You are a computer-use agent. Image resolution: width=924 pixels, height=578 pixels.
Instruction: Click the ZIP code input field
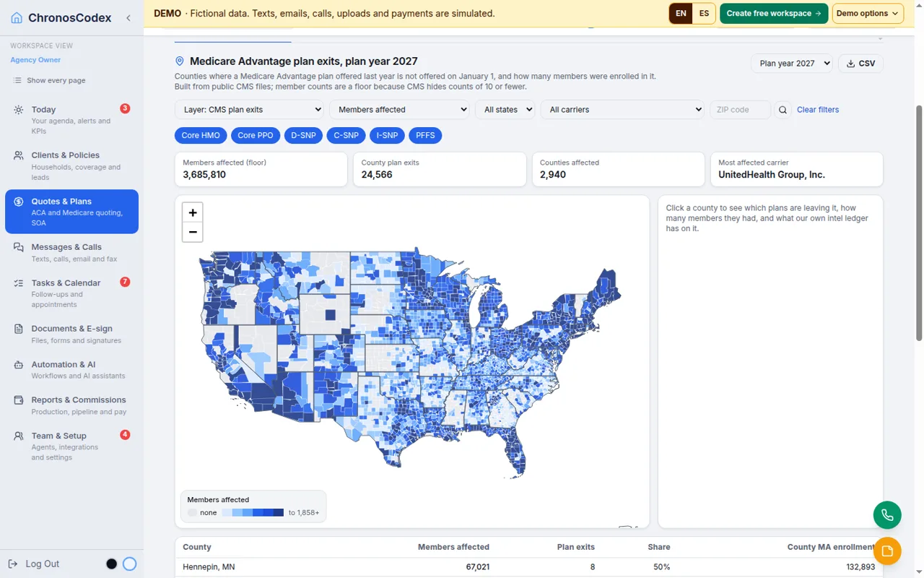741,110
